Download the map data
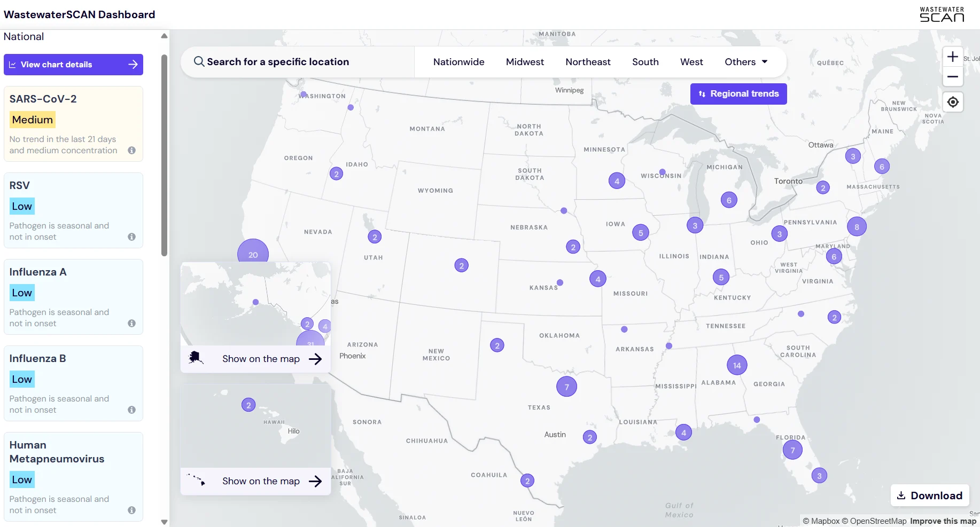 pyautogui.click(x=930, y=495)
